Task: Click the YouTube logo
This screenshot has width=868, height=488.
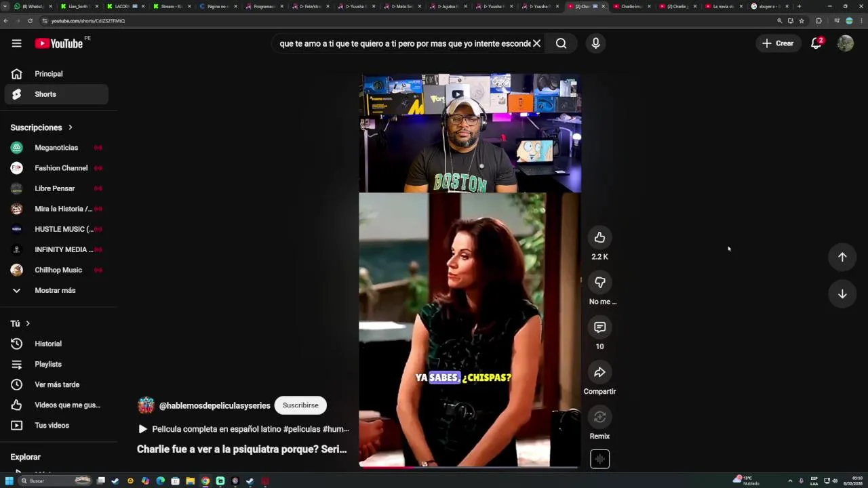Action: [59, 43]
